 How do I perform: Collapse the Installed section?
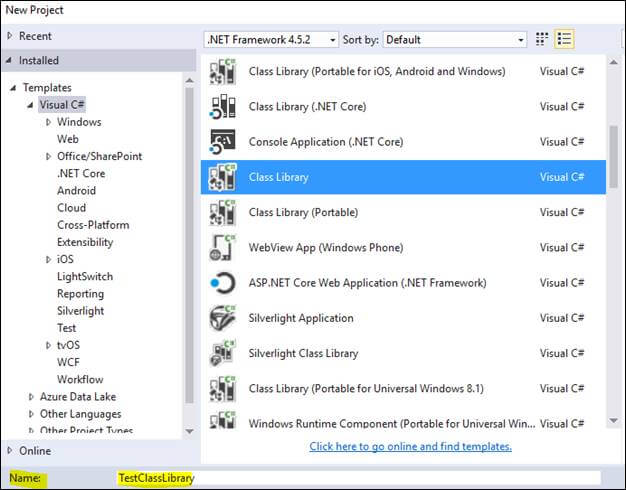tap(9, 60)
